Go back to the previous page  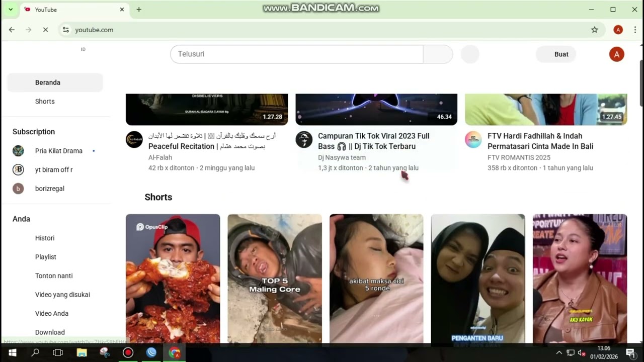pos(12,30)
